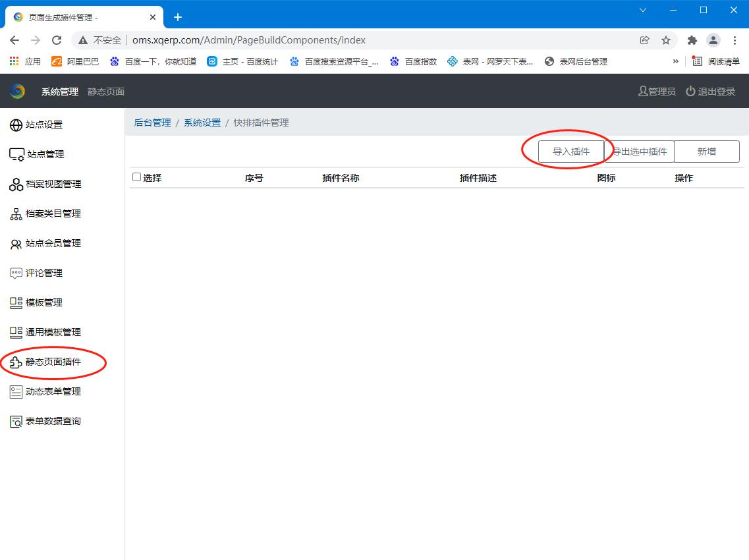Open the 后台管理 breadcrumb link

point(152,122)
